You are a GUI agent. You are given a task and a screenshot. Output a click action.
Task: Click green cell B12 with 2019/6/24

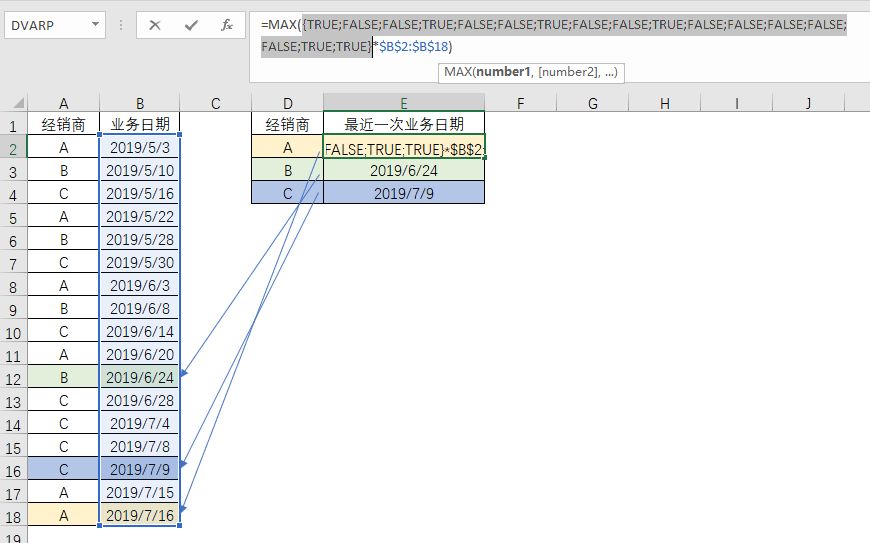pos(140,377)
